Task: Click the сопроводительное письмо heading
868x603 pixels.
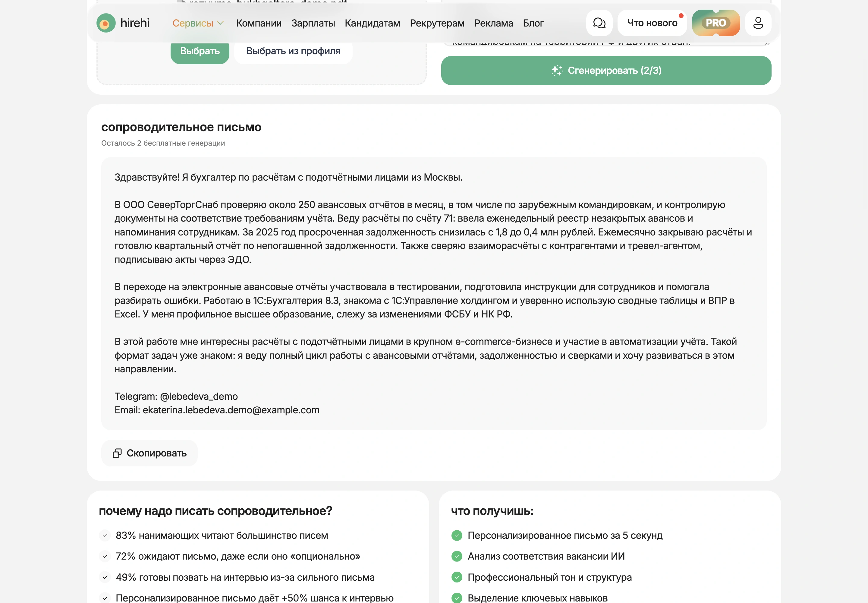Action: (x=181, y=127)
